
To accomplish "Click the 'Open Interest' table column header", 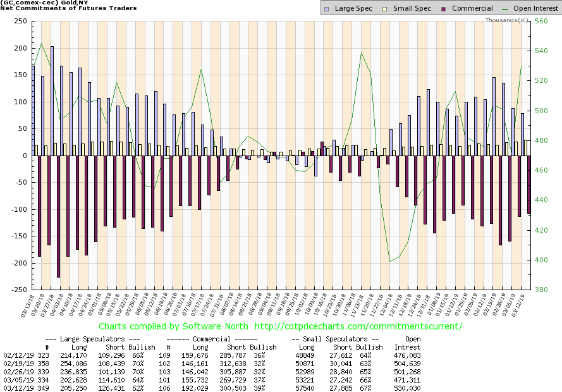I will pos(408,343).
